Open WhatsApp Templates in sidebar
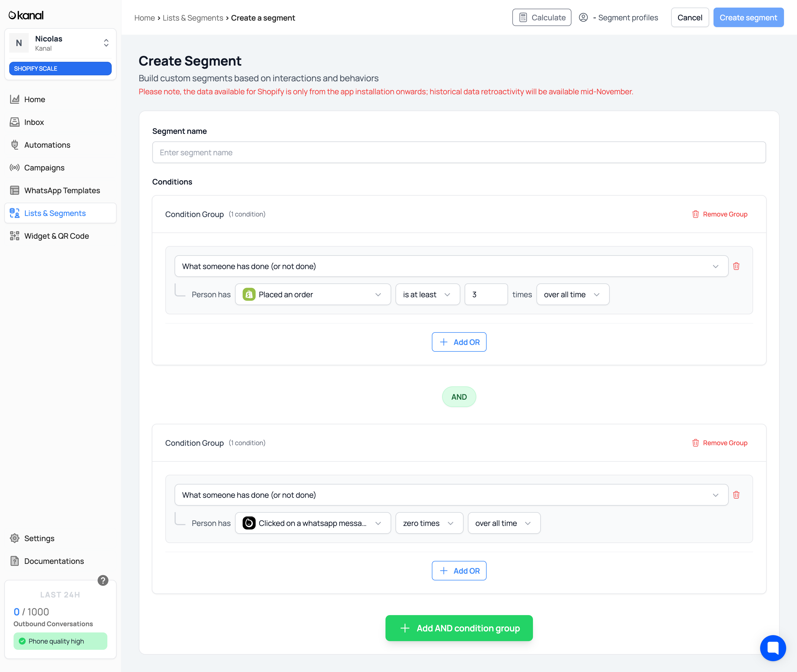797x672 pixels. tap(62, 190)
